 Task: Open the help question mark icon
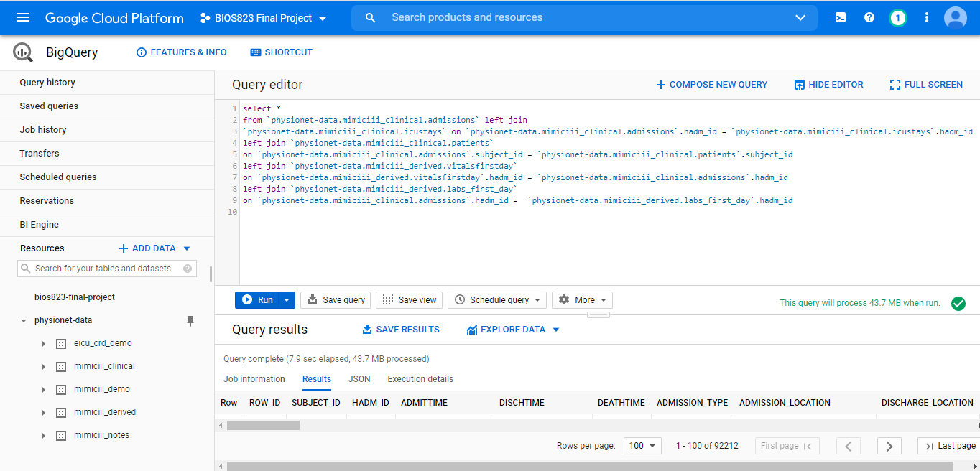869,17
